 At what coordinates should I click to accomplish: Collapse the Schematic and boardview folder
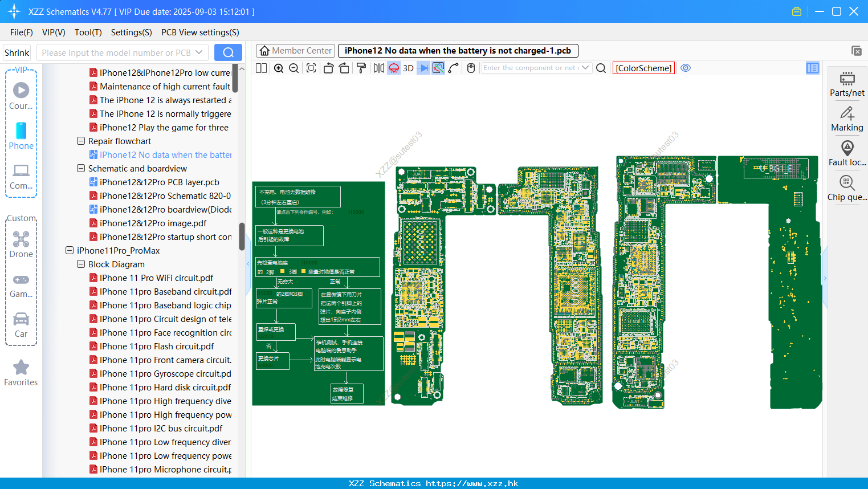click(81, 168)
